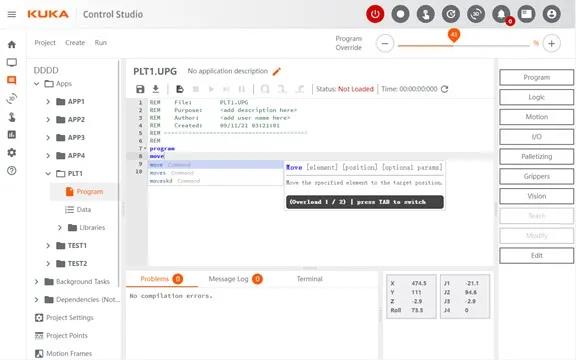
Task: Select the 'moveskd' autocomplete suggestion
Action: pos(216,181)
